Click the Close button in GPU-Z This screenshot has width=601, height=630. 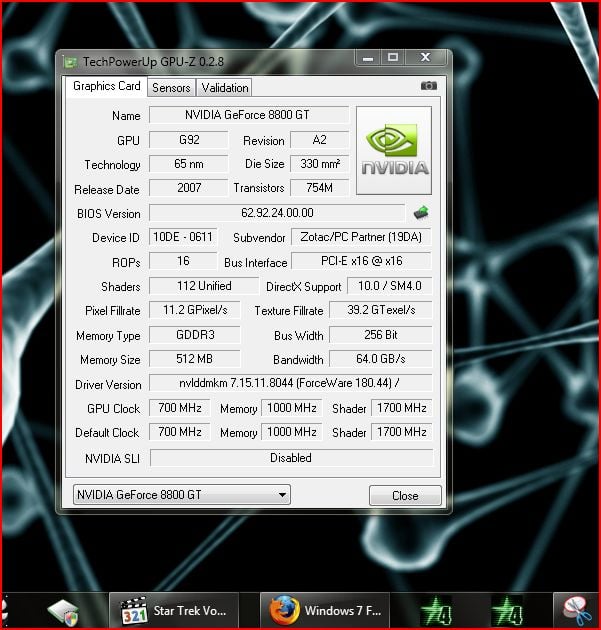pyautogui.click(x=405, y=496)
